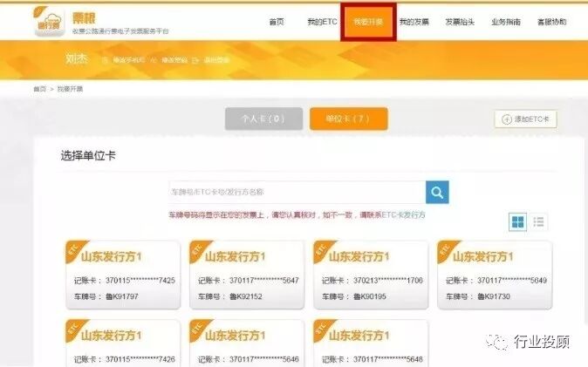This screenshot has width=588, height=367.
Task: Select card with plate 鲁K91797
Action: 123,275
